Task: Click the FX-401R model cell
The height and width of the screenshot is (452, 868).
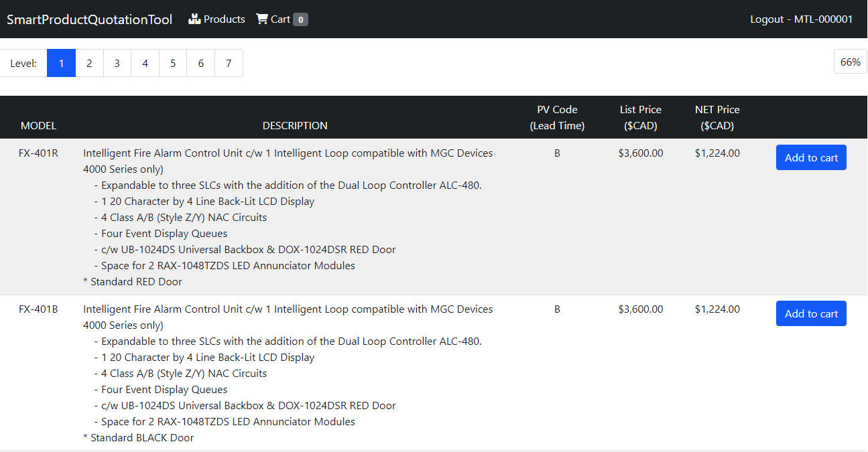Action: [x=38, y=153]
